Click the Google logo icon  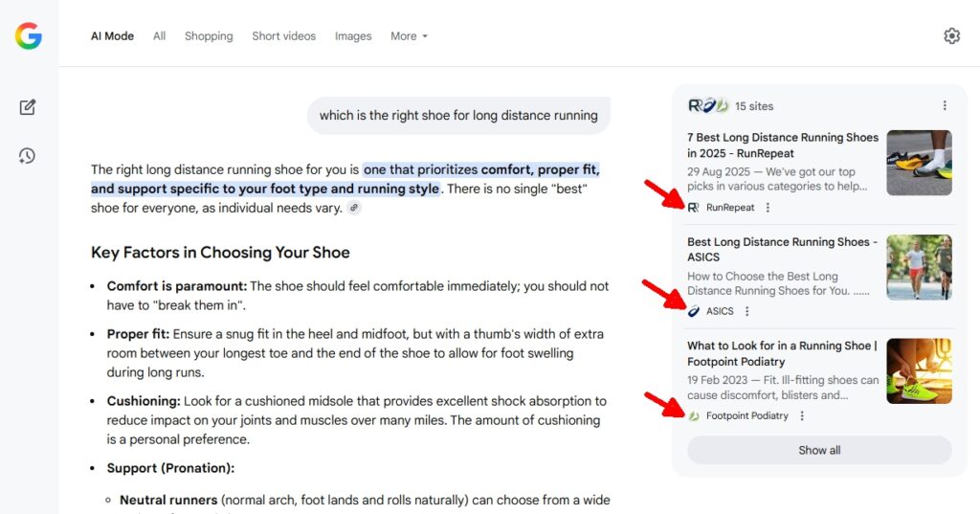[x=28, y=36]
